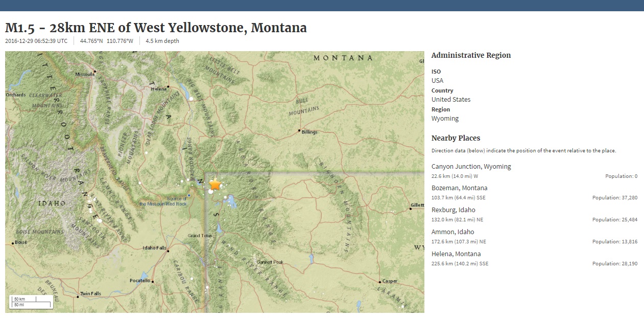
Task: Select Canyon Junction, Wyoming in Nearby Places
Action: [471, 166]
